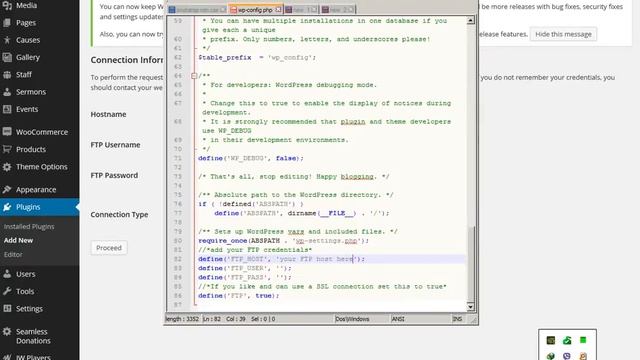
Task: Click the bright green square tray icon
Action: 583,340
